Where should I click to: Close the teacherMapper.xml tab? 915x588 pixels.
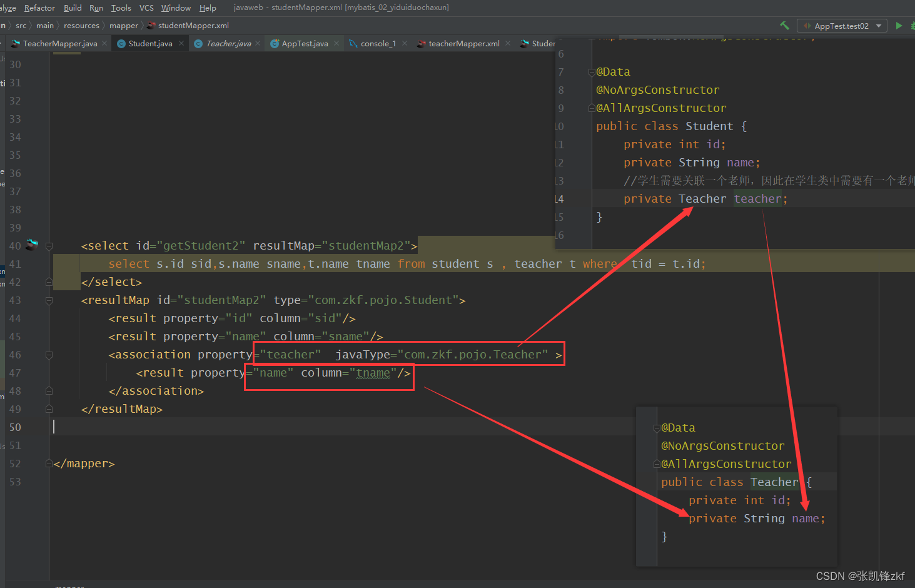point(508,43)
